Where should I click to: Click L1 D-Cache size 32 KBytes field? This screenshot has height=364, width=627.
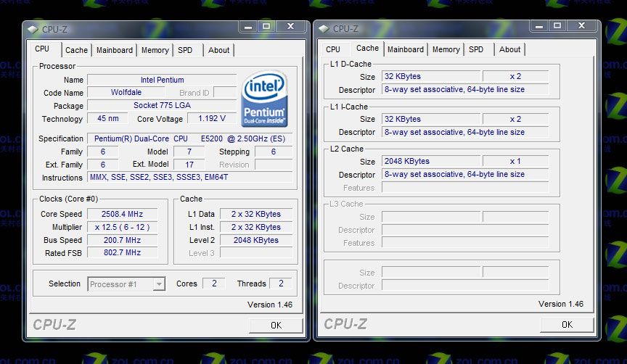(x=431, y=76)
